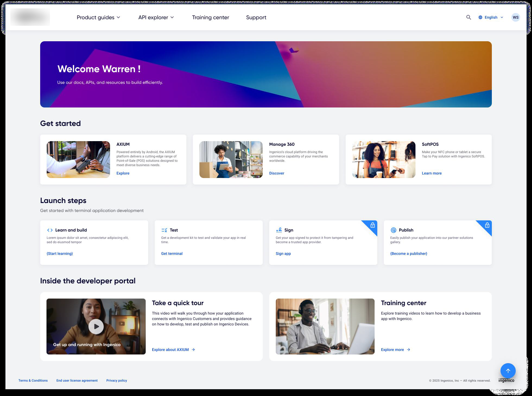This screenshot has width=532, height=396.
Task: Open the Product guides menu
Action: tap(98, 17)
